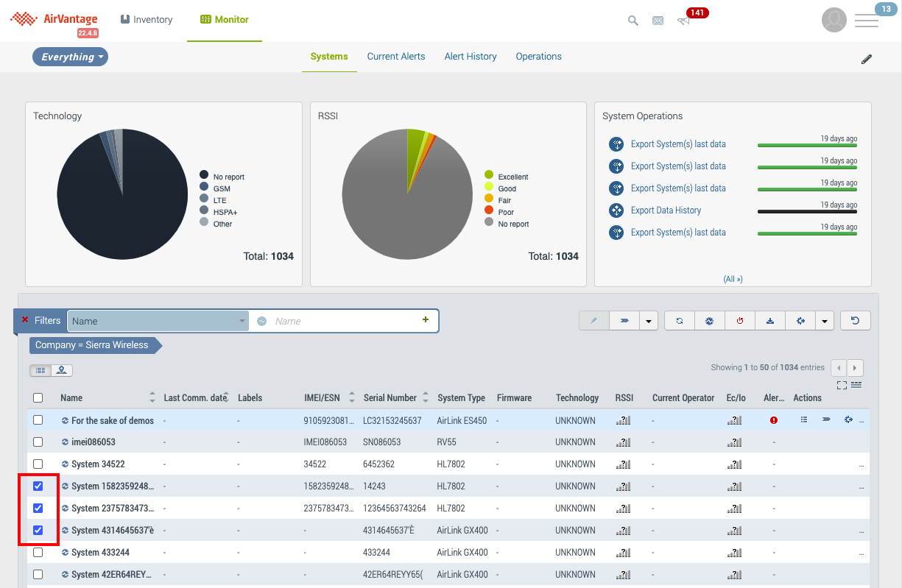Uncheck the System 4314645637'è row checkbox
This screenshot has width=902, height=588.
tap(38, 530)
